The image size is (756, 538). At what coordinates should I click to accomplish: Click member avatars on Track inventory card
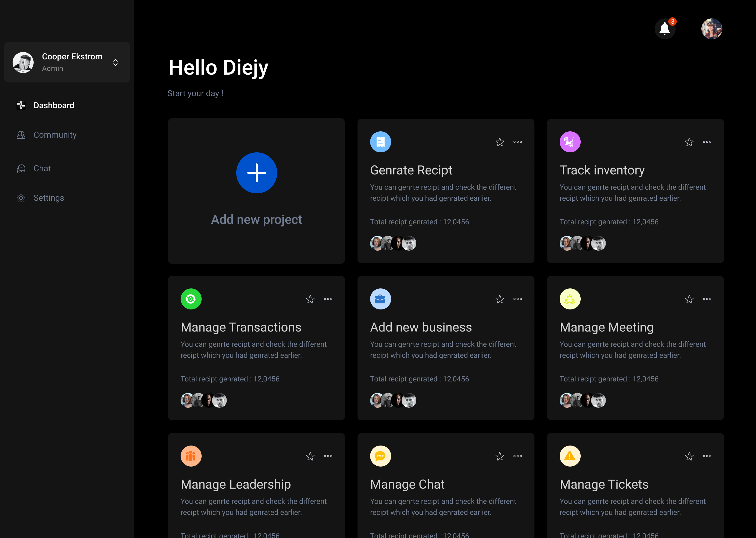click(x=582, y=243)
